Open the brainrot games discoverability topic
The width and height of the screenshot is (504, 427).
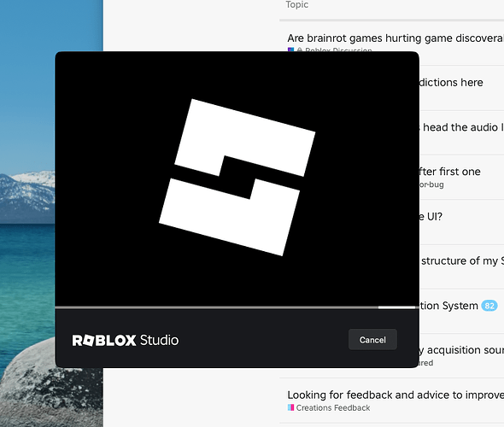coord(396,38)
